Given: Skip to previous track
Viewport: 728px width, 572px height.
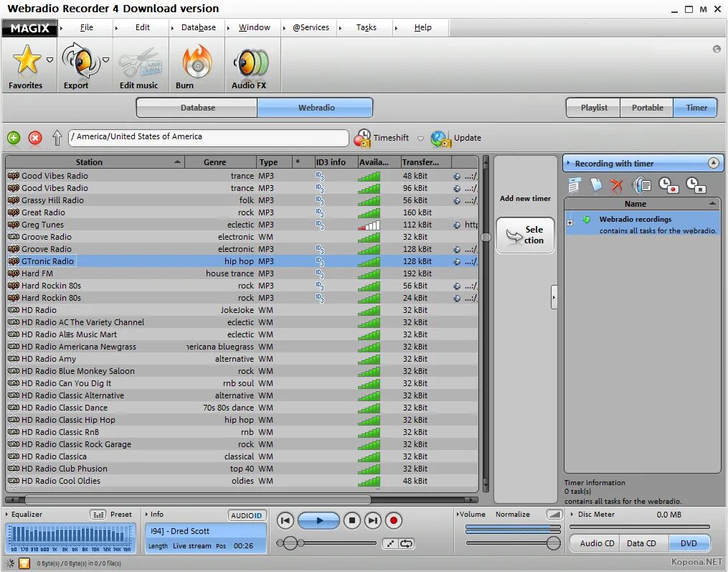Looking at the screenshot, I should click(x=285, y=520).
